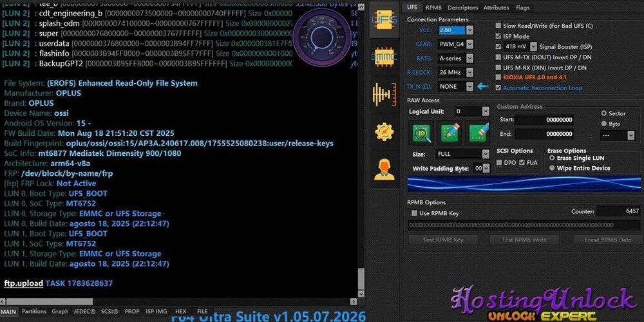Click the circular speedometer gauge widget
The height and width of the screenshot is (322, 644).
(x=322, y=38)
